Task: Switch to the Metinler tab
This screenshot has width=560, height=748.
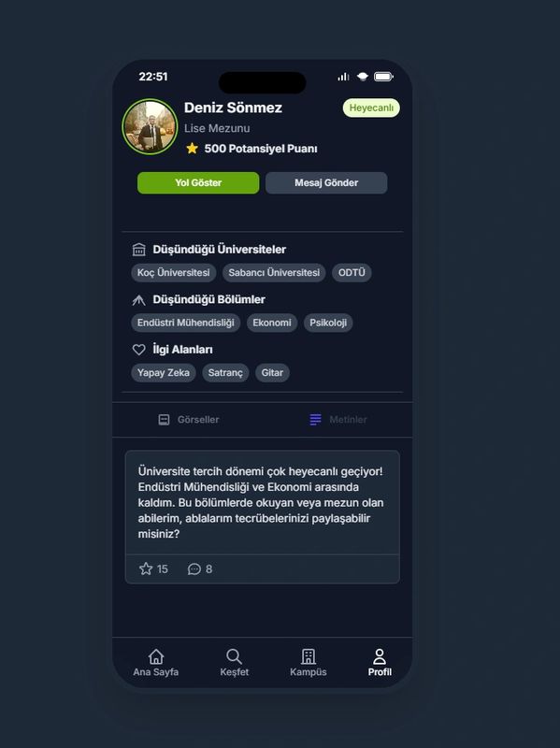Action: (338, 419)
